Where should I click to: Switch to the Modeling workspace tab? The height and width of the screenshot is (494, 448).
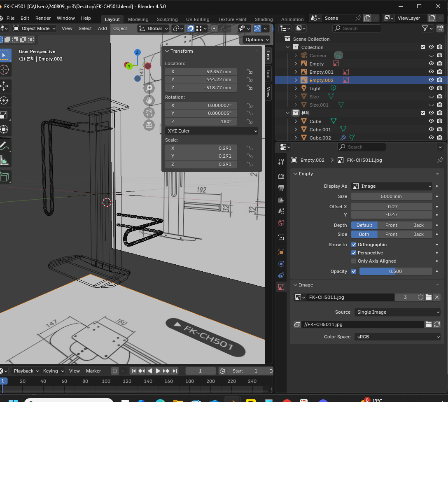138,19
